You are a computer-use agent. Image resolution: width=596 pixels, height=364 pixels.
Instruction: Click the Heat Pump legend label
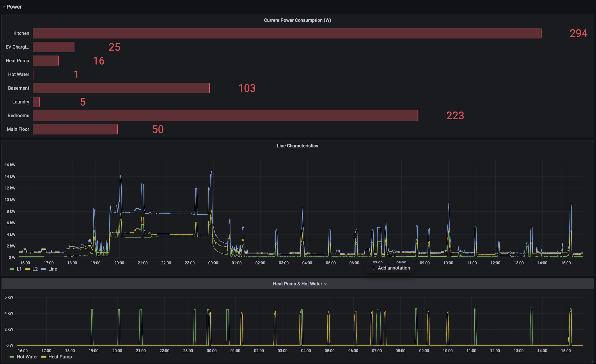coord(60,357)
